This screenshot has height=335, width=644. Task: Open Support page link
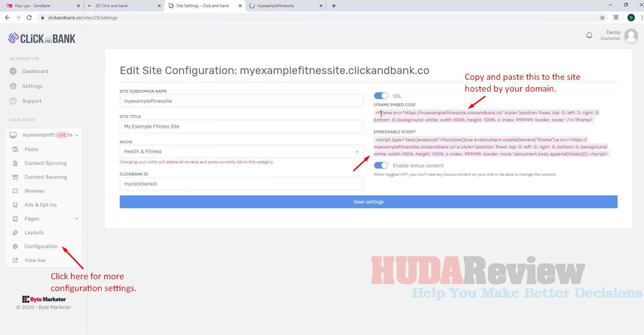click(x=32, y=101)
